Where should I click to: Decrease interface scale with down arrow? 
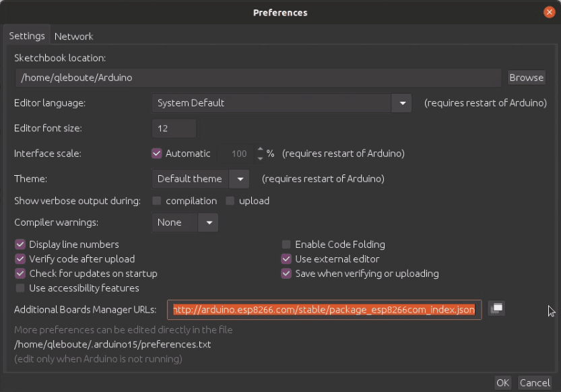pos(260,158)
